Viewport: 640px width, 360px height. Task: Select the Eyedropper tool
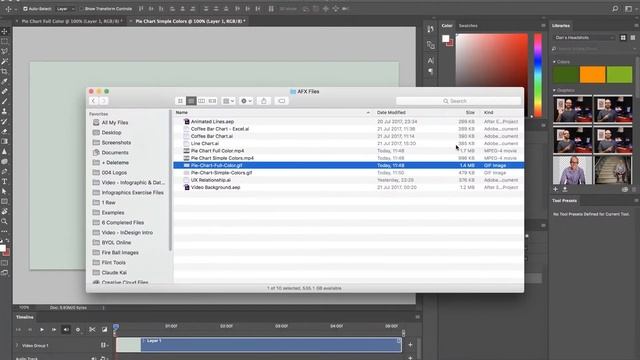tap(4, 81)
